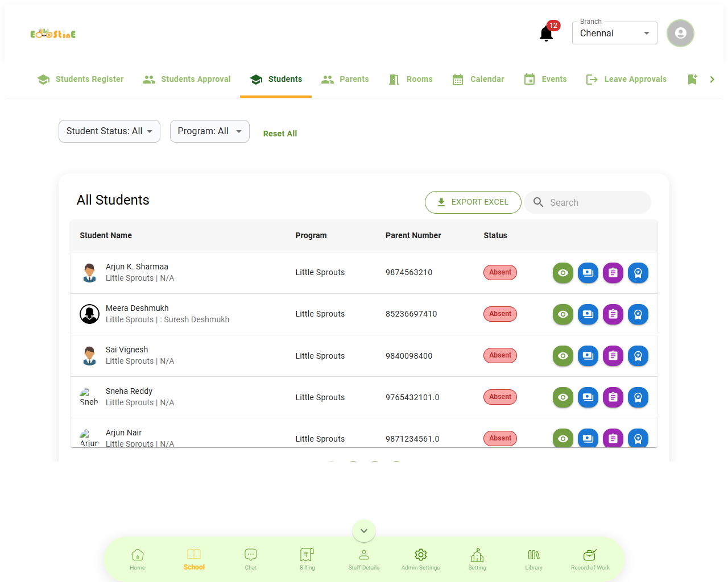Open Billing in bottom navigation

[307, 559]
